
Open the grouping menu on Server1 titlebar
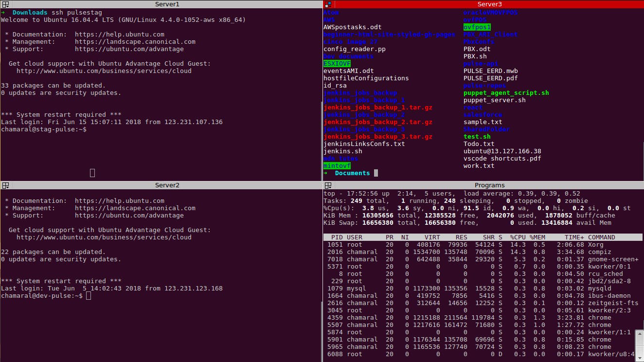(x=5, y=4)
